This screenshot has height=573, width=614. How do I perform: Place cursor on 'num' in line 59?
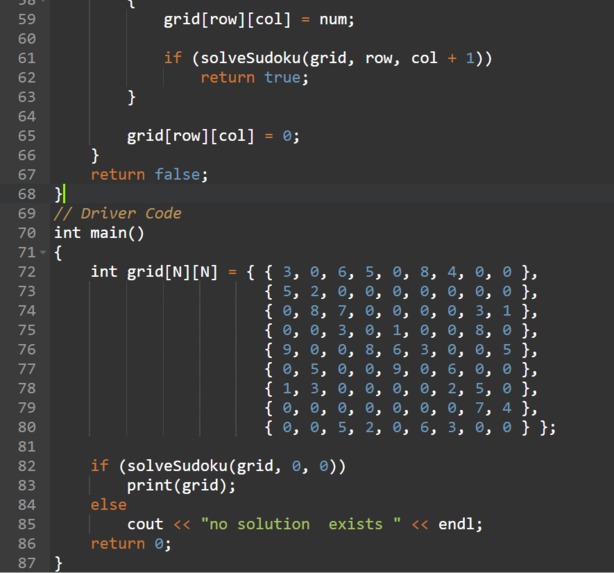333,20
